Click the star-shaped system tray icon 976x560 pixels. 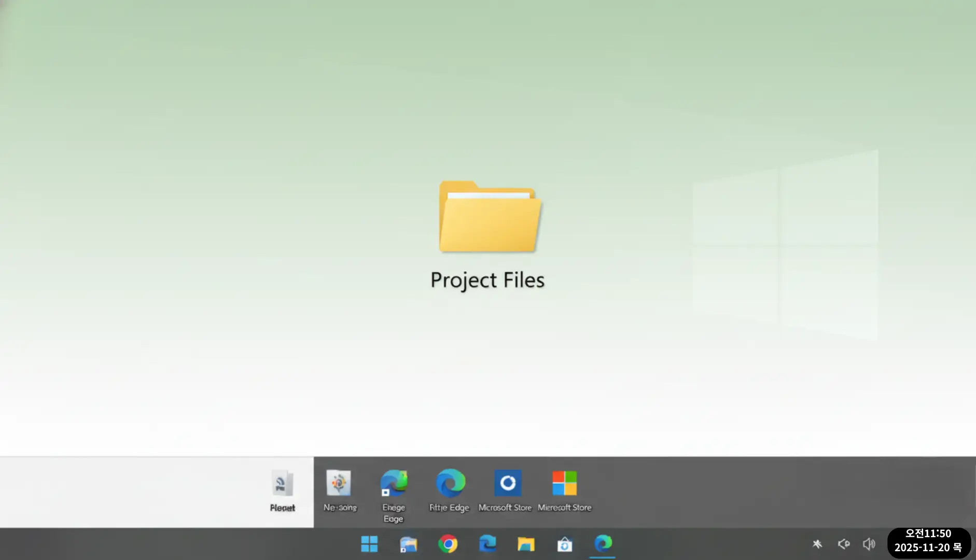817,544
